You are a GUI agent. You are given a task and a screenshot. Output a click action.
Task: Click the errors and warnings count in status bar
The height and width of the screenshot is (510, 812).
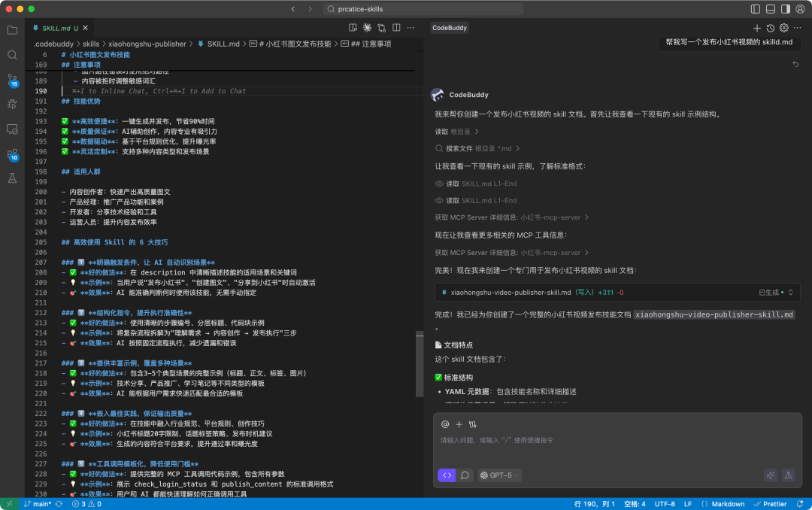(86, 504)
